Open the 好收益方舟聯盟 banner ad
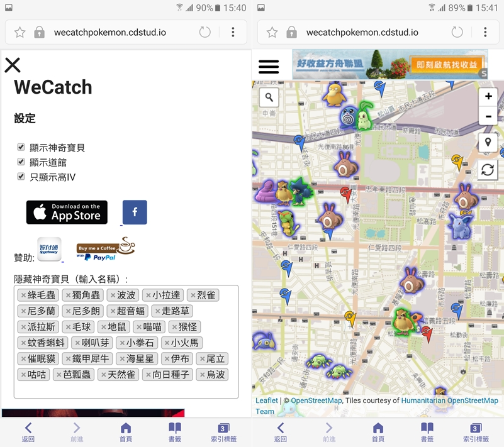Viewport: 504px width, 447px height. coord(390,64)
